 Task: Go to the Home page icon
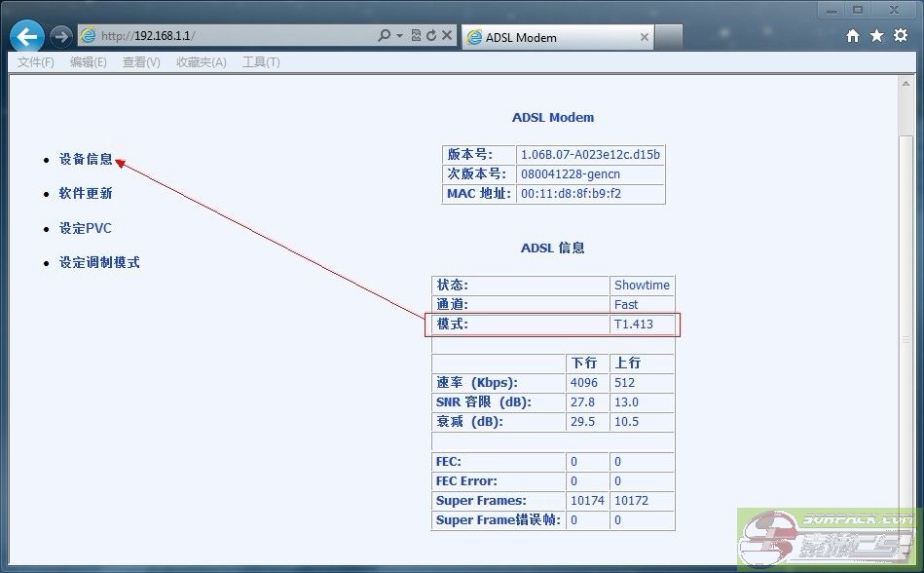853,36
